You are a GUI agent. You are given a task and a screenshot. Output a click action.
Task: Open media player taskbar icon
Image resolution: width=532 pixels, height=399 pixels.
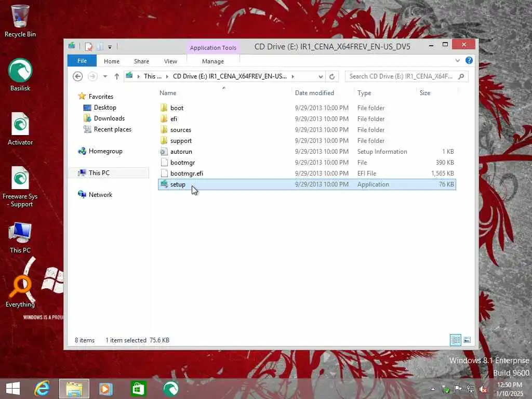(x=105, y=389)
